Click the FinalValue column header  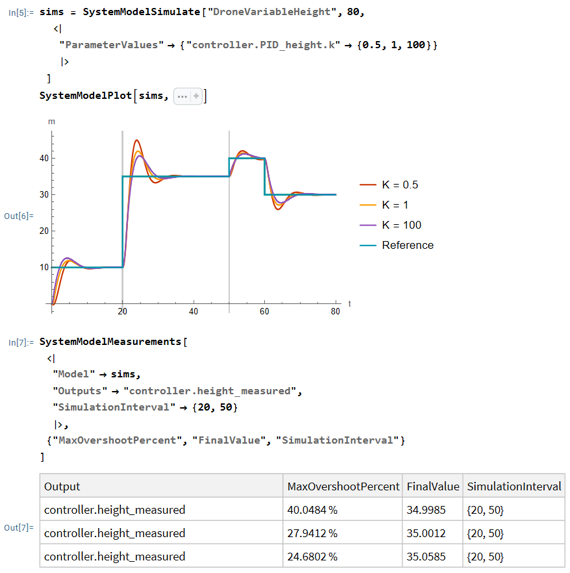pyautogui.click(x=433, y=486)
